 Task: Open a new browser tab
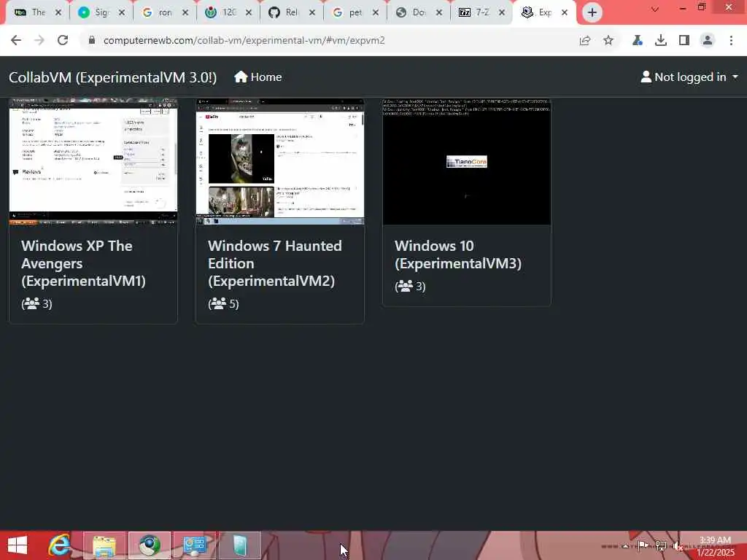tap(592, 12)
